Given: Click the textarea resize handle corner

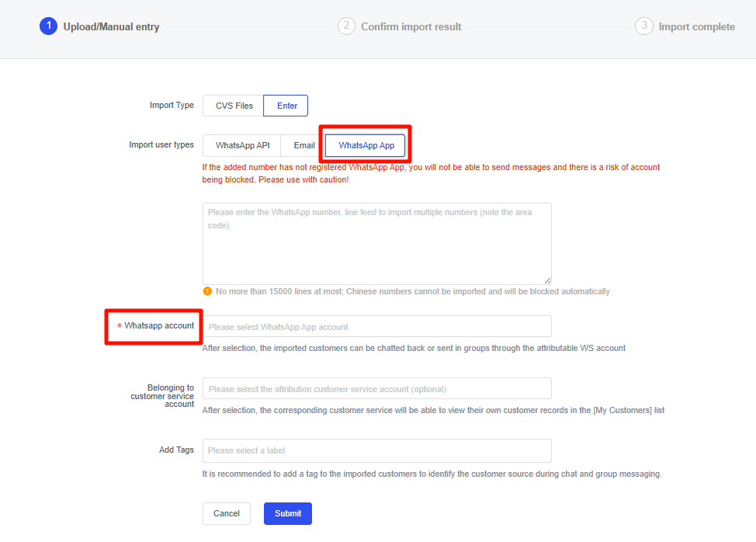Looking at the screenshot, I should coord(547,280).
